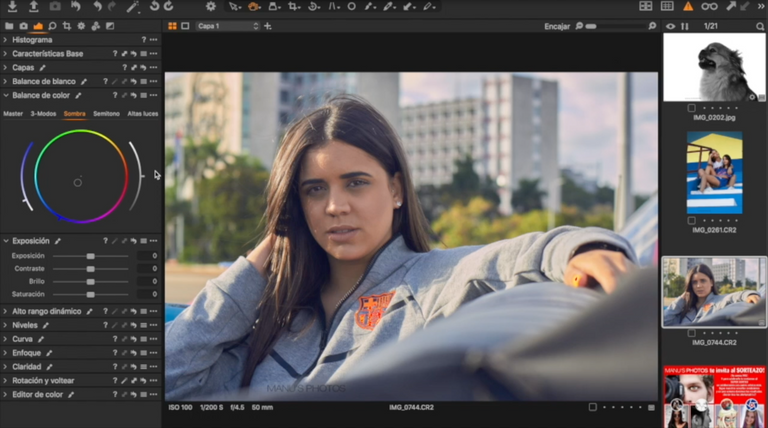
Task: Expand Alto rango dinámico panel
Action: [5, 311]
